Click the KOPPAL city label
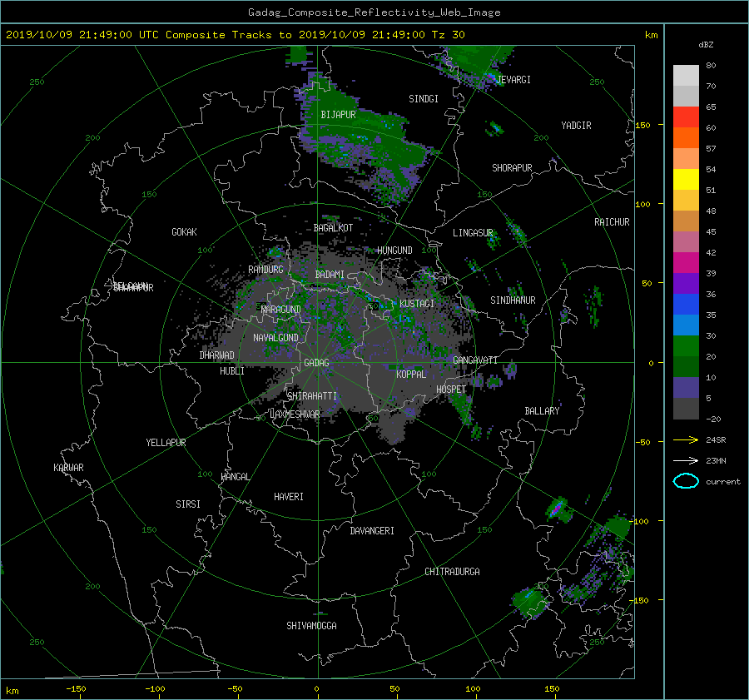This screenshot has width=749, height=700. [411, 375]
